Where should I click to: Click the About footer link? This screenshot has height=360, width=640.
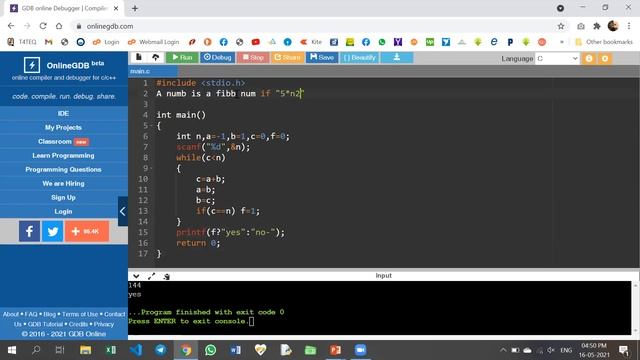[11, 314]
